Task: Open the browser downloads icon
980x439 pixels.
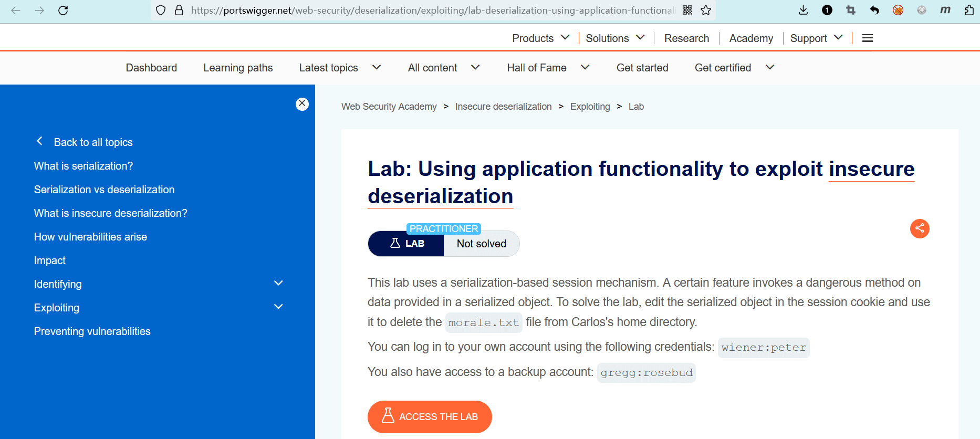Action: [803, 11]
